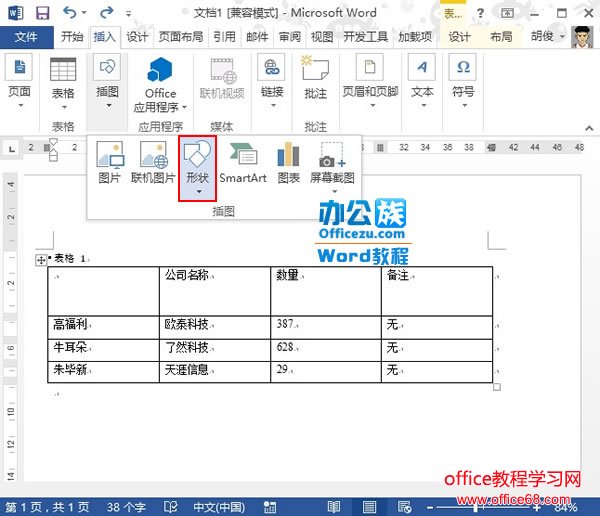Insert a SmartArt graphic

[x=243, y=162]
